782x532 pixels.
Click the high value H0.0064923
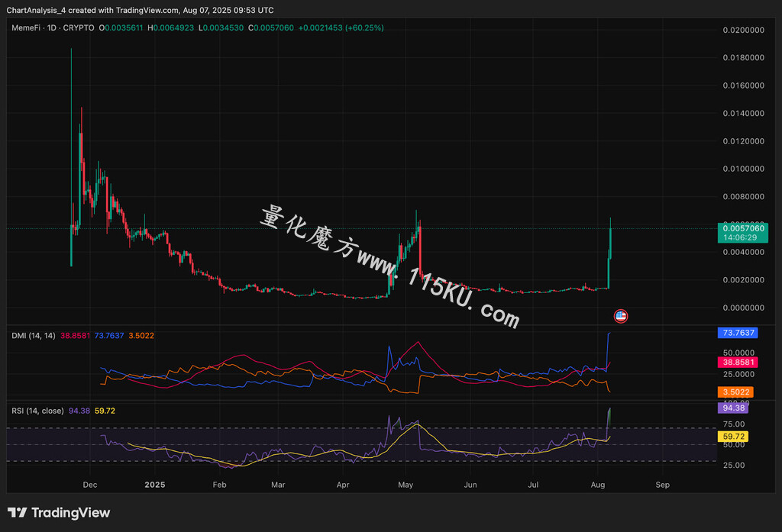[170, 28]
